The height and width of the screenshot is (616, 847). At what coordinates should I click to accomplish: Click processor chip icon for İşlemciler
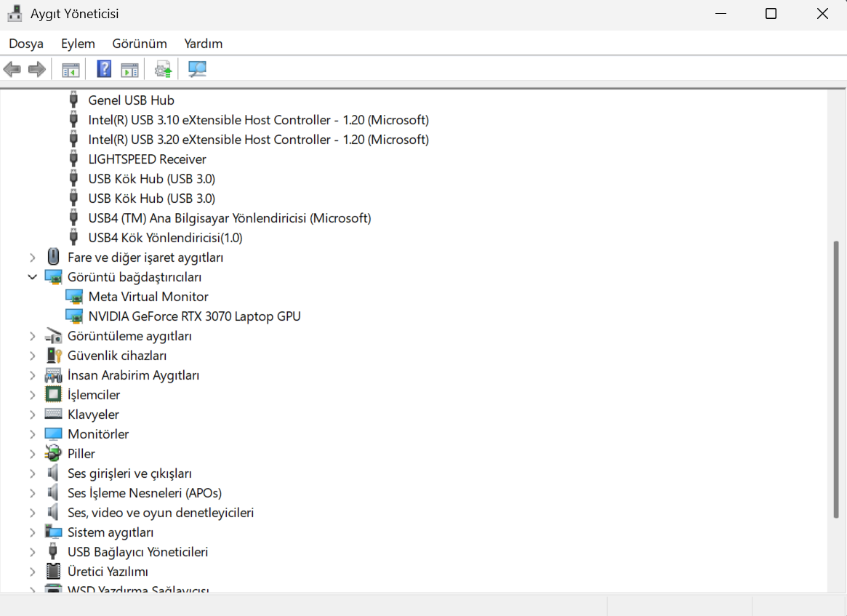point(53,394)
